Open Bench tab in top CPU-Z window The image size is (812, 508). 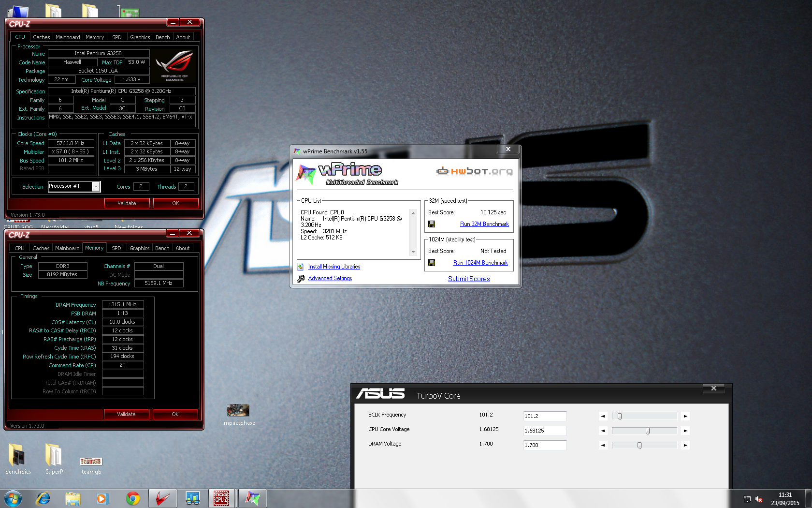click(163, 37)
